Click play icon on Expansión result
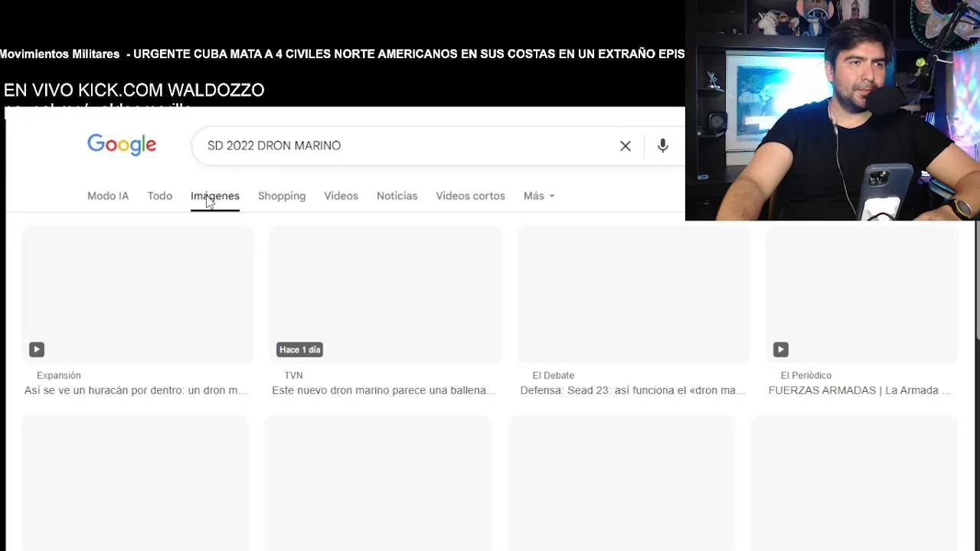 (x=37, y=350)
